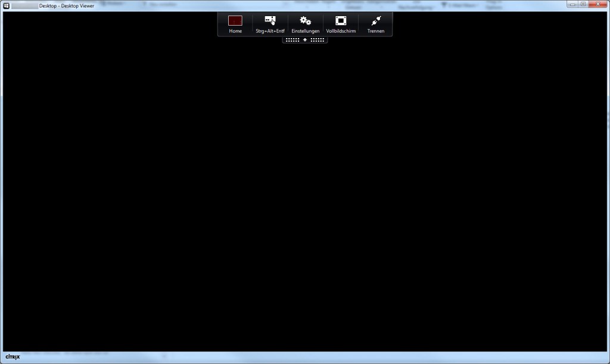This screenshot has height=364, width=610.
Task: Minimize the Desktop Viewer window
Action: pyautogui.click(x=572, y=4)
